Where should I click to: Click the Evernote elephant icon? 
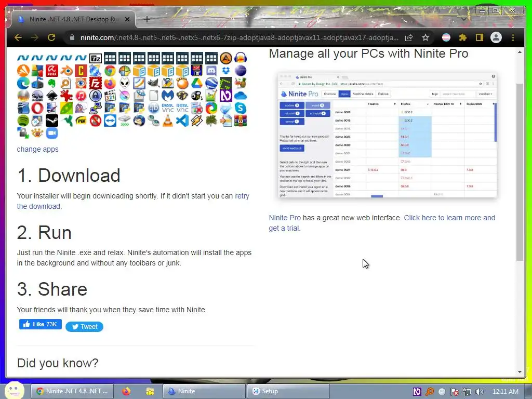click(52, 83)
